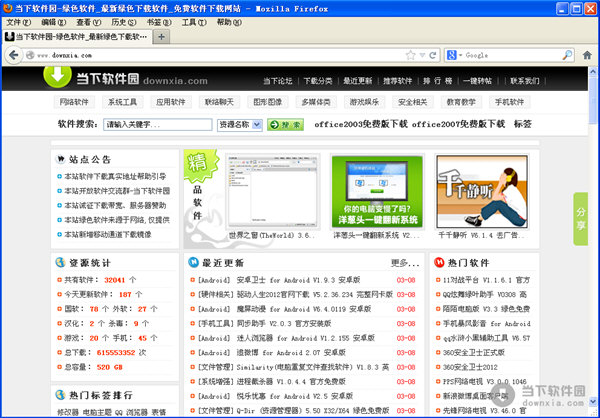Image resolution: width=600 pixels, height=418 pixels.
Task: Open 最近更新 in top navigation
Action: point(357,81)
